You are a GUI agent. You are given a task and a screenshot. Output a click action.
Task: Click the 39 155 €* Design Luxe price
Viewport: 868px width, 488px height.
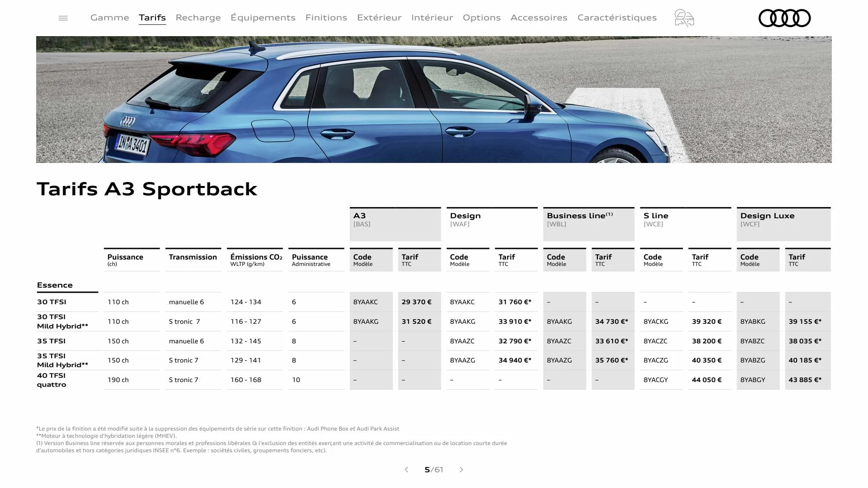[805, 322]
